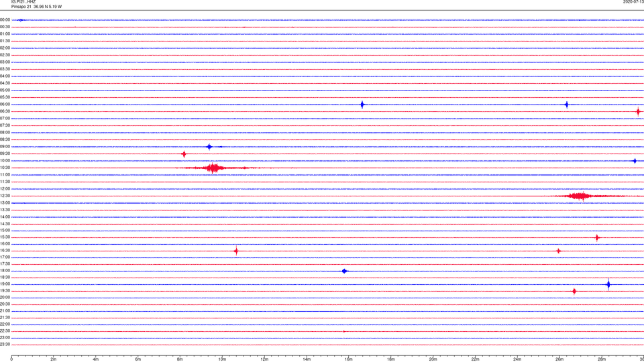Pick the red spike near 26m on 16:30 trace
The width and height of the screenshot is (644, 362).
click(559, 251)
